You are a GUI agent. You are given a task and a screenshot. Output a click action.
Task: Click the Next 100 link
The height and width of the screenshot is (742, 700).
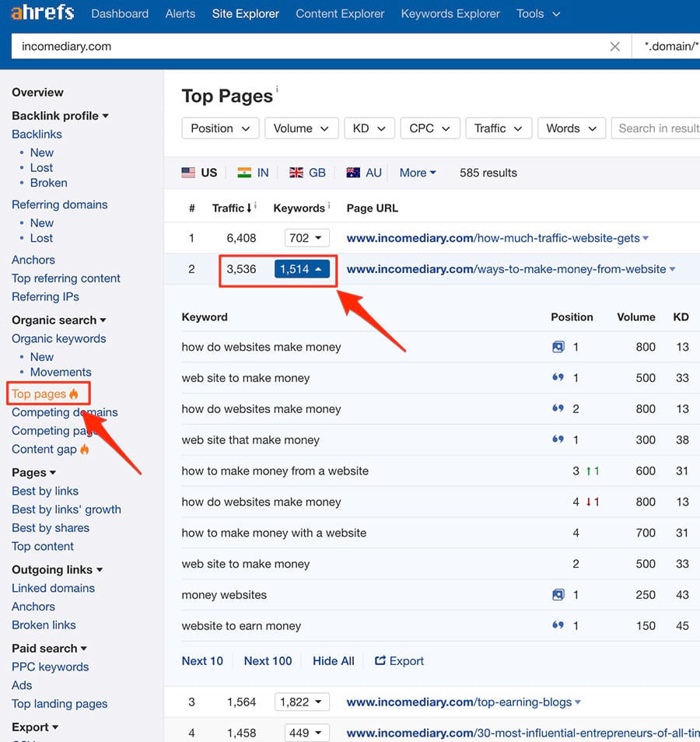(x=268, y=661)
